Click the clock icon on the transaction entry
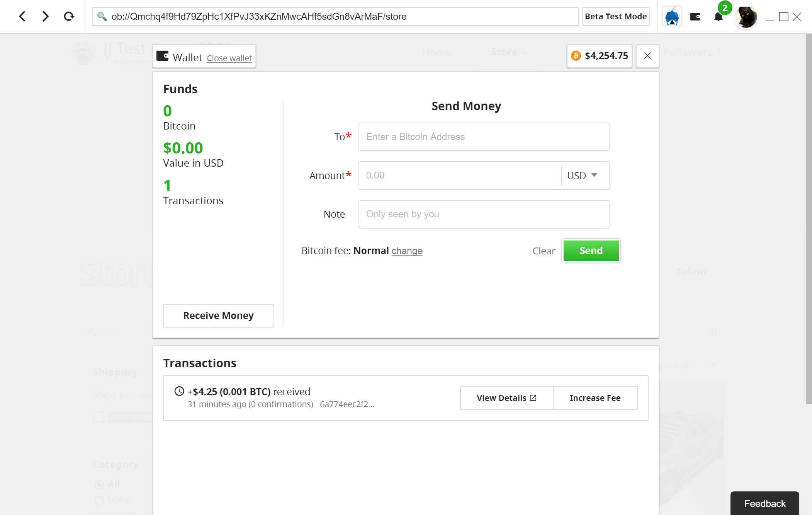Screen dimensions: 812x515 click(x=178, y=391)
